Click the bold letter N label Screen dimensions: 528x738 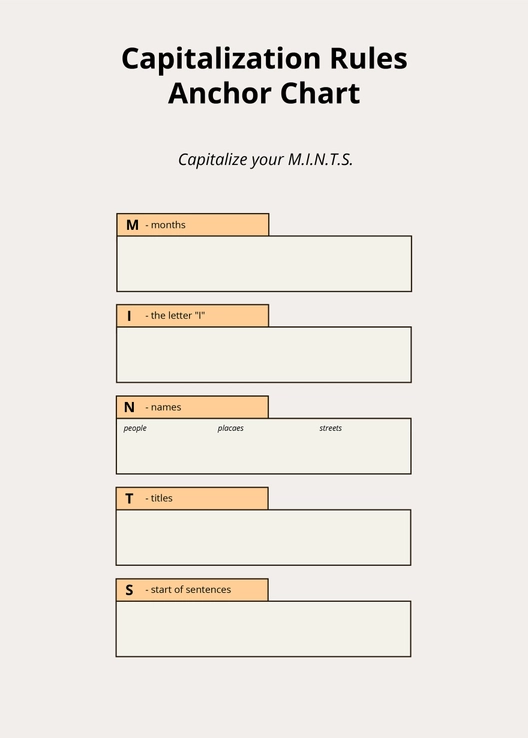129,407
